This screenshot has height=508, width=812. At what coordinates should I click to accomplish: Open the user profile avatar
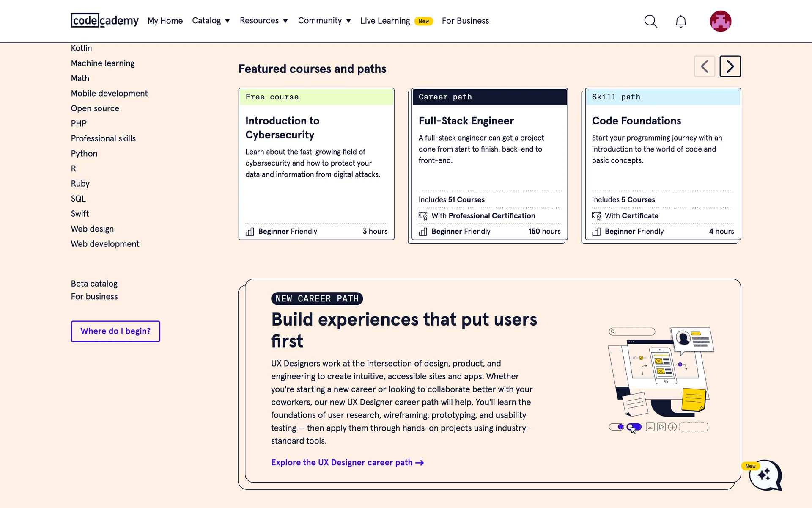pyautogui.click(x=720, y=21)
